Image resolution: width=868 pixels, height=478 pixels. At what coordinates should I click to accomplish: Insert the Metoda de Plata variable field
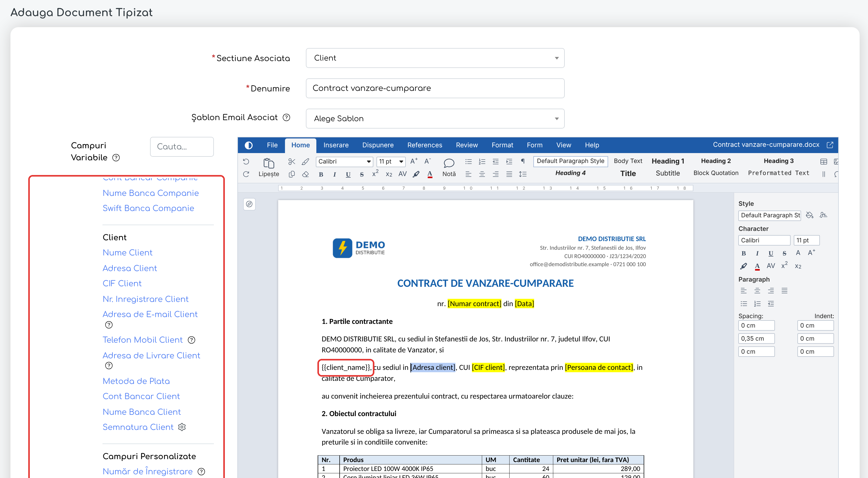(136, 381)
